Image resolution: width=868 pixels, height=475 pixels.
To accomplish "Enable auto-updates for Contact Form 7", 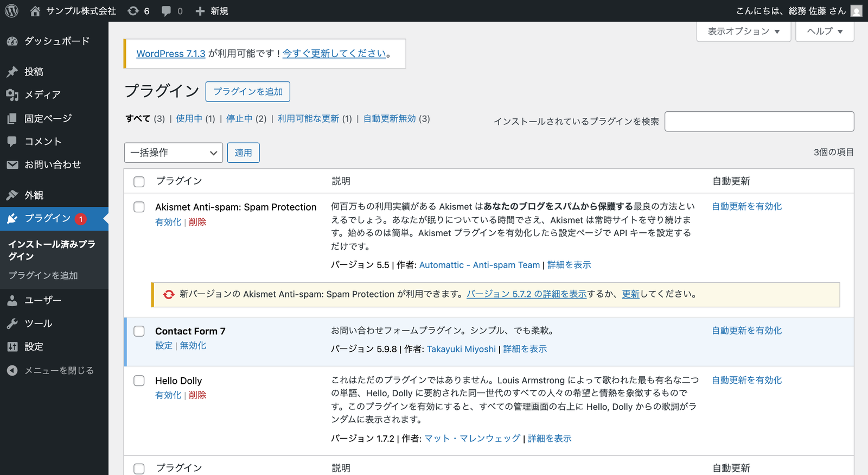I will (747, 331).
